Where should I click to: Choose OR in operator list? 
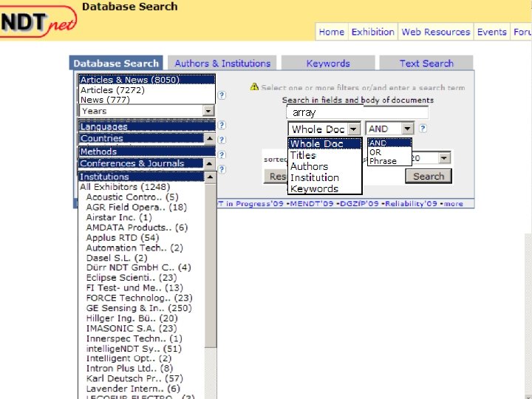point(389,152)
